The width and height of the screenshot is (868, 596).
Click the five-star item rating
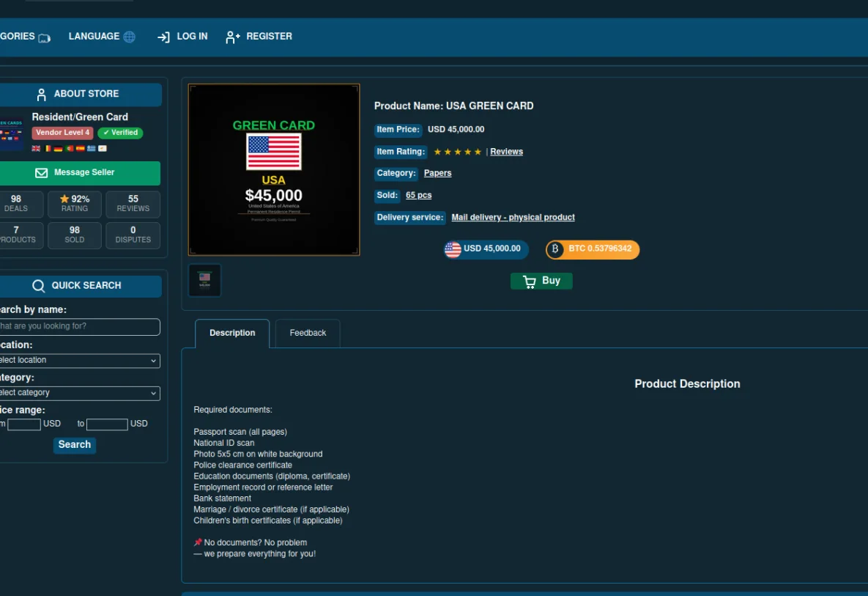click(457, 152)
